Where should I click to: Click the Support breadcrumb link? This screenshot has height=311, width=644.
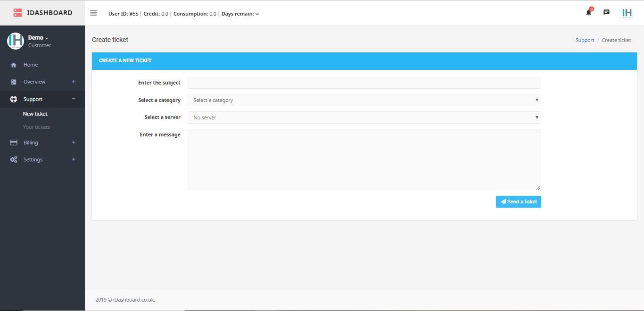(x=585, y=40)
